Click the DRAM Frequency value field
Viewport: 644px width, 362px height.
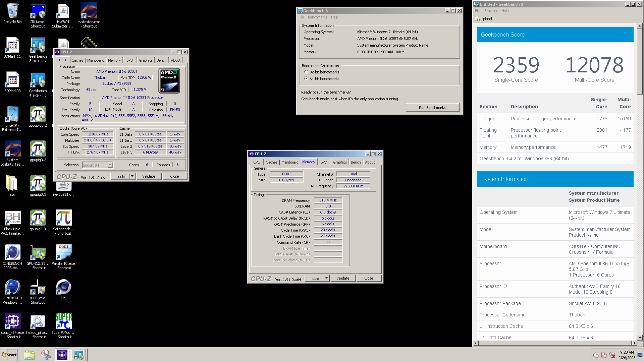tap(328, 200)
